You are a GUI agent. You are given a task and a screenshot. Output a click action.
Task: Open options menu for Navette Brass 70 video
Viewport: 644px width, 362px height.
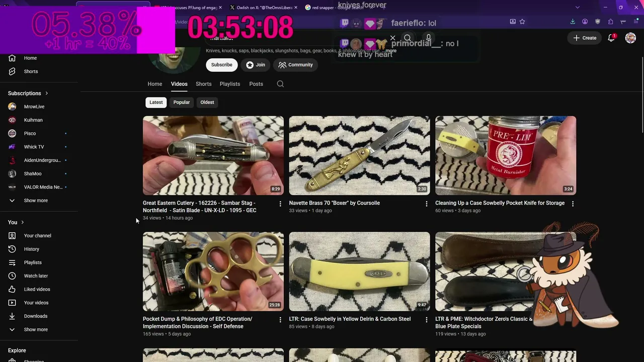(427, 204)
